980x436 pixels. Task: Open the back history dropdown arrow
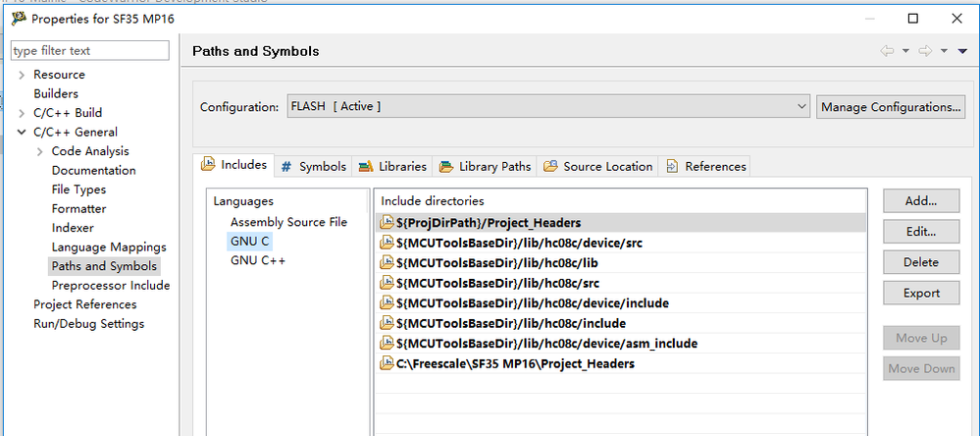905,51
